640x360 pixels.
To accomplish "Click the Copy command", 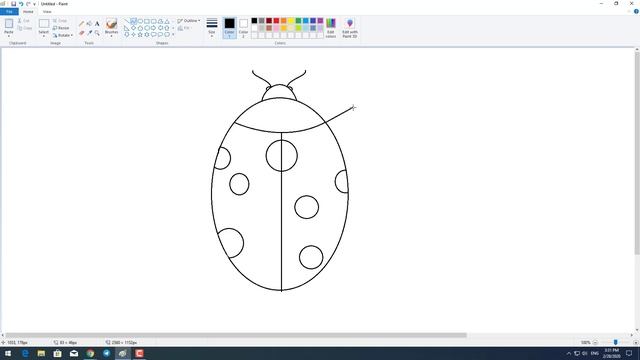I will [x=25, y=28].
